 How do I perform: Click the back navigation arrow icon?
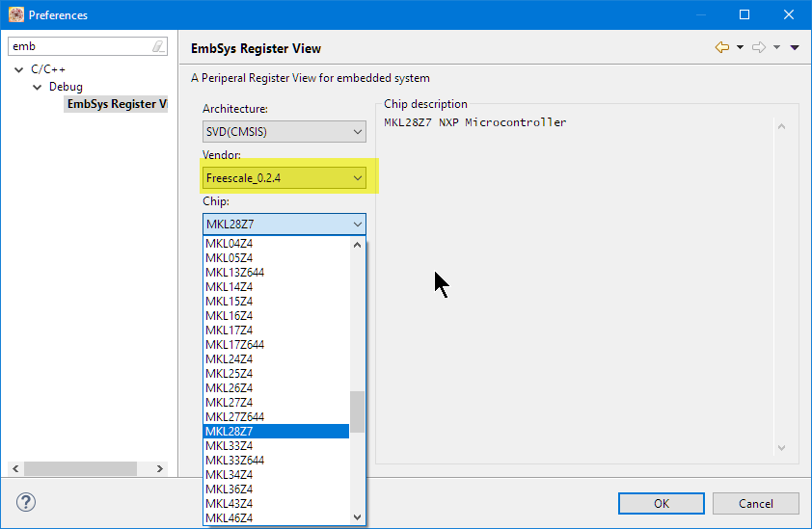click(x=721, y=47)
